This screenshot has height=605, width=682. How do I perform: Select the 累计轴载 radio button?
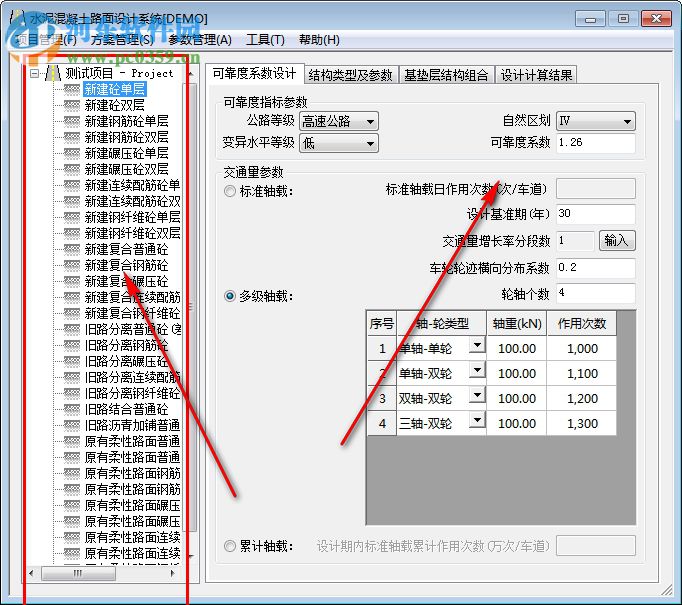[230, 546]
